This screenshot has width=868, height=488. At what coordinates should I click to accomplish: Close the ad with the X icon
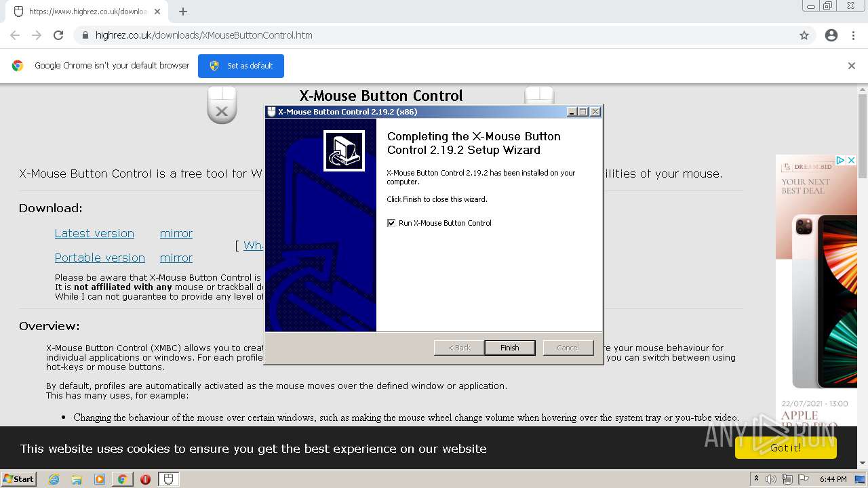[852, 161]
